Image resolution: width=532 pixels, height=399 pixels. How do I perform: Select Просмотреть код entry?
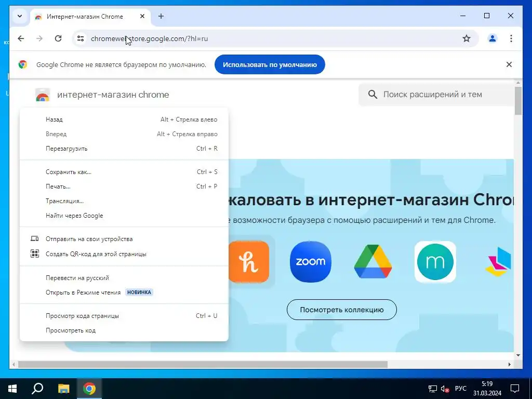point(124,330)
